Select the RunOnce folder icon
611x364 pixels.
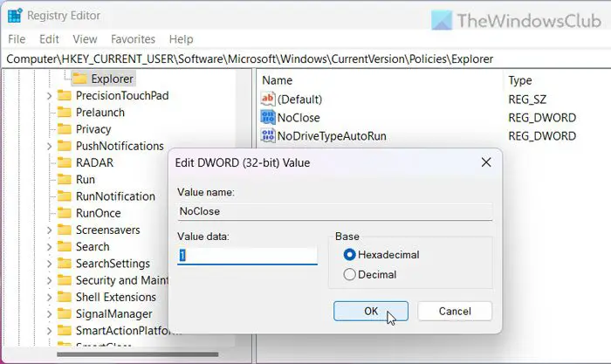[65, 213]
